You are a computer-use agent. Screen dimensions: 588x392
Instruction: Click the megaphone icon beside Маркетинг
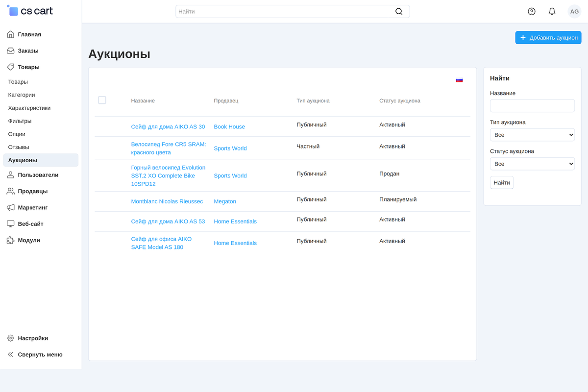pyautogui.click(x=11, y=208)
